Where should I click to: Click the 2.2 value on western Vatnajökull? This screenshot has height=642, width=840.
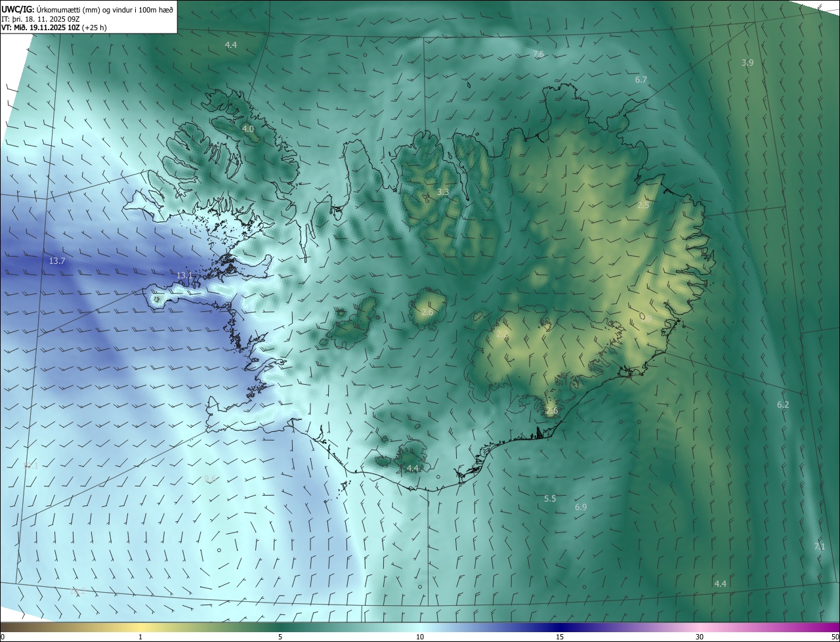click(x=502, y=334)
